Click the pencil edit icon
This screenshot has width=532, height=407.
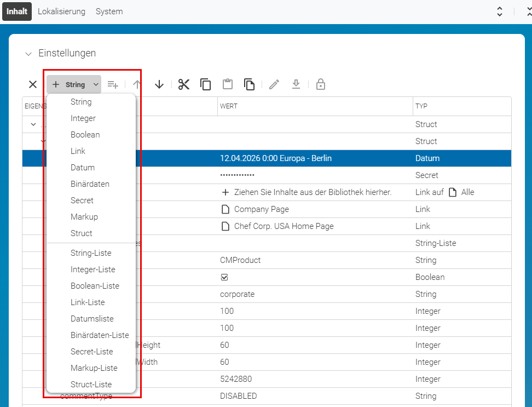pyautogui.click(x=274, y=84)
